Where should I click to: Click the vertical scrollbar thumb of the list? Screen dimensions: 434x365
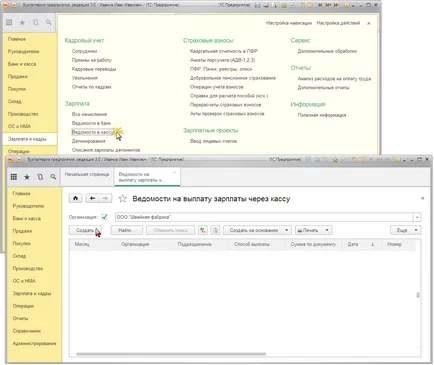point(418,295)
